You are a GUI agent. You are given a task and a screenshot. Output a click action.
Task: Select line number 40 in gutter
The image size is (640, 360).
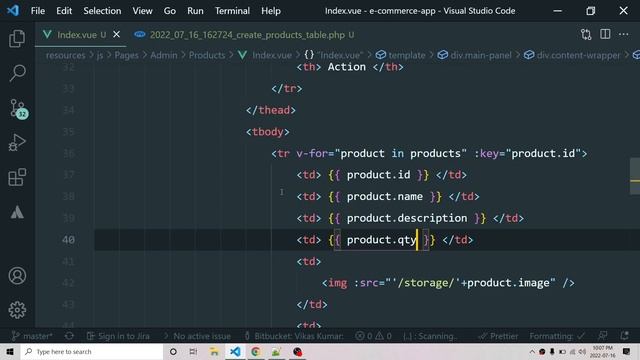click(68, 240)
